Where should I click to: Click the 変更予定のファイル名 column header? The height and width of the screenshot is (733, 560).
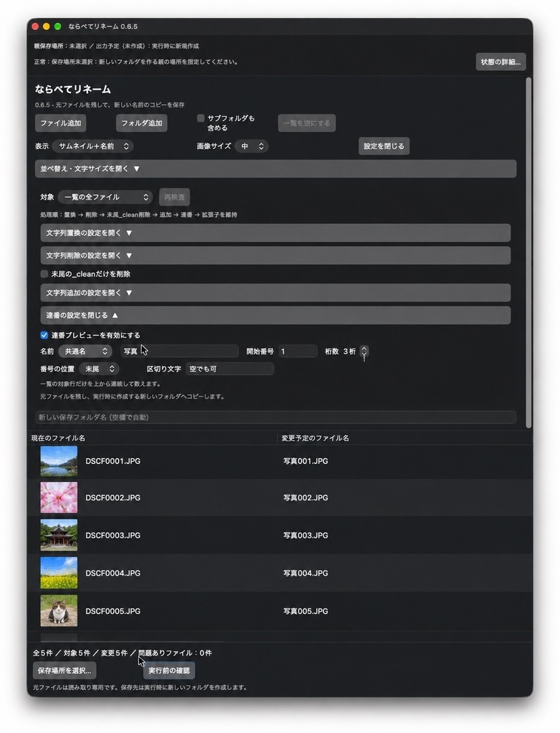coord(315,438)
